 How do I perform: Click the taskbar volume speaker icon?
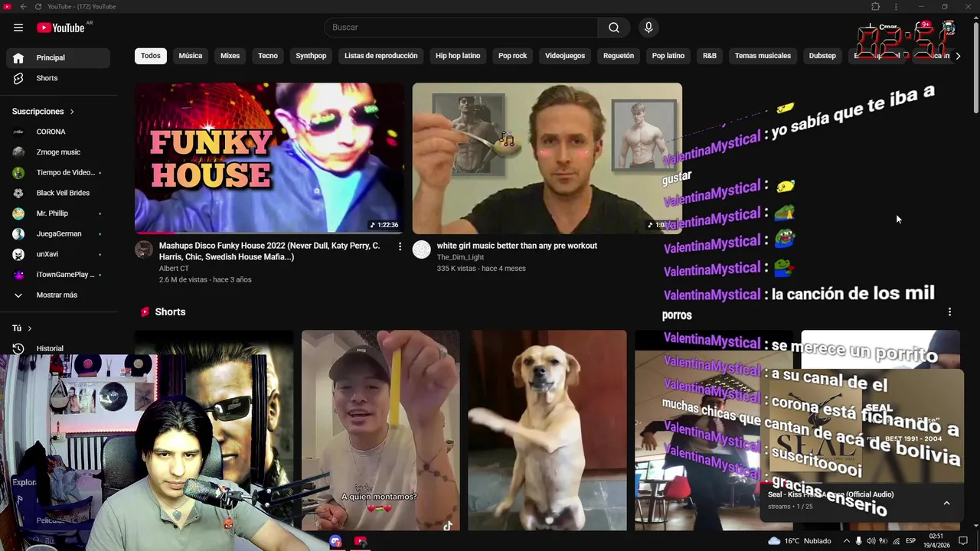(x=871, y=541)
